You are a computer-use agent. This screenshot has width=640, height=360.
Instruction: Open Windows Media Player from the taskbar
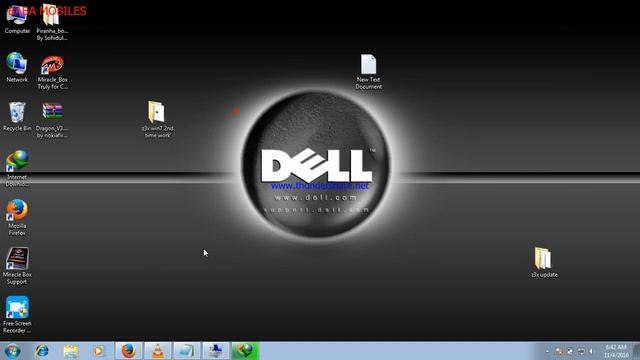98,351
